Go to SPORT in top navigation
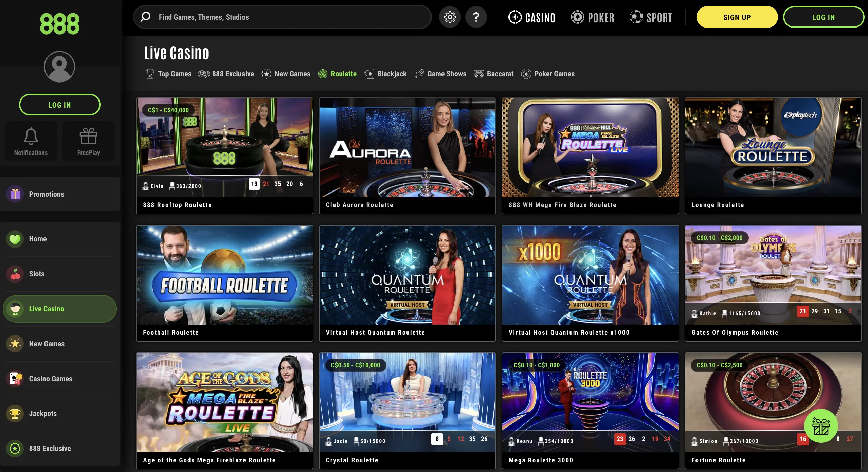The image size is (868, 472). (651, 17)
